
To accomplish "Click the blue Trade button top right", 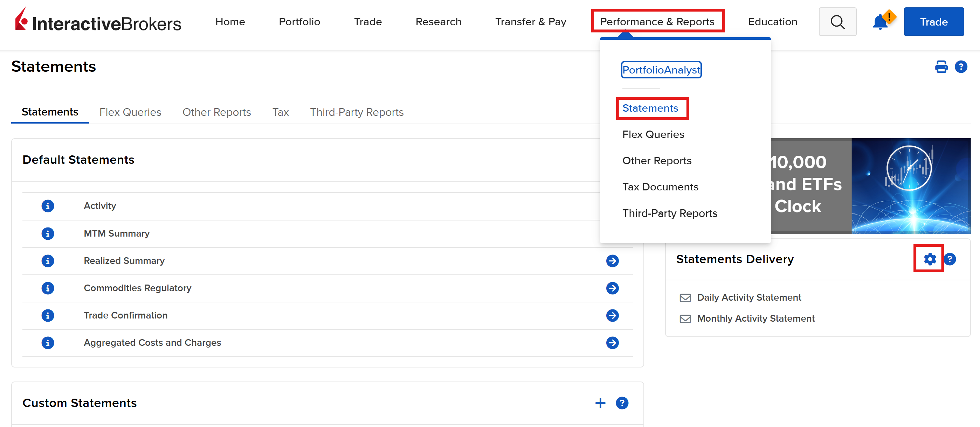I will tap(933, 22).
